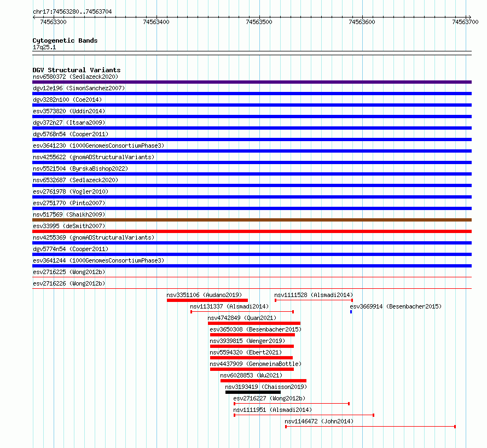This screenshot has height=448, width=487.
Task: Select dgv5774n54 (Cooper2011) label
Action: tap(71, 249)
